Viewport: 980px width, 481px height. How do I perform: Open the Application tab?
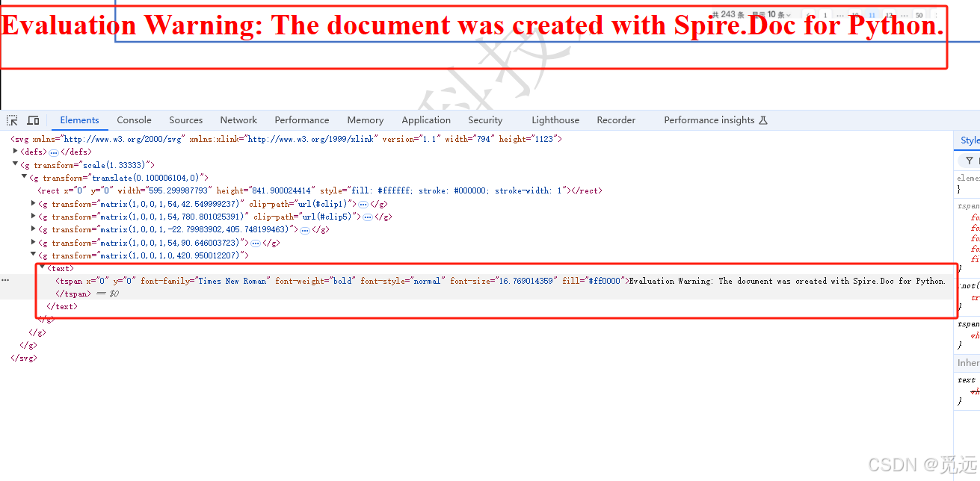[x=426, y=120]
